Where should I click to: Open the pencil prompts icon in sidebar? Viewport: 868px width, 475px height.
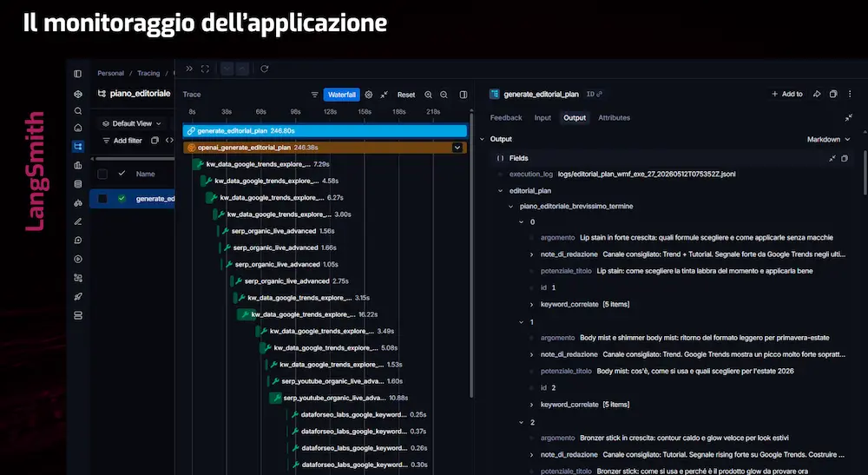coord(78,221)
